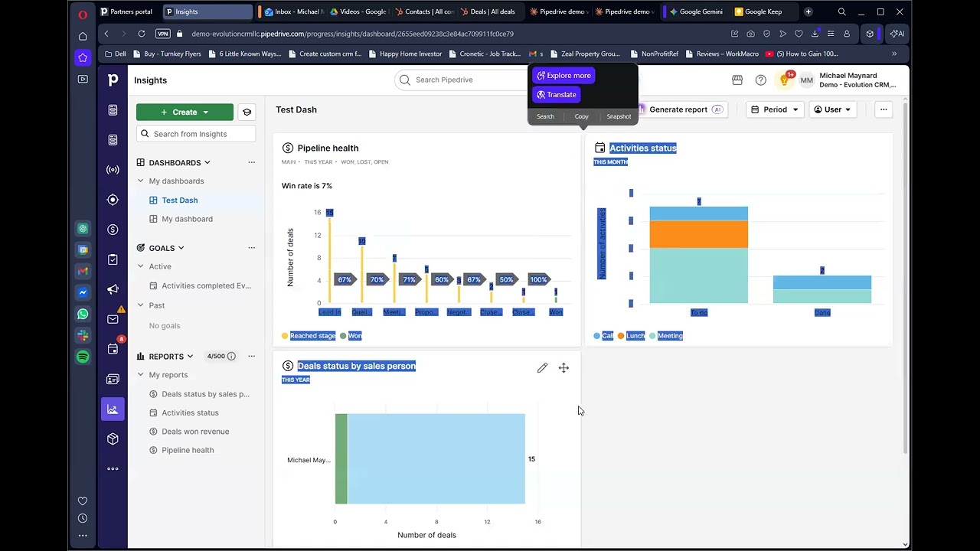
Task: Click the Explore more popup button
Action: [x=563, y=76]
